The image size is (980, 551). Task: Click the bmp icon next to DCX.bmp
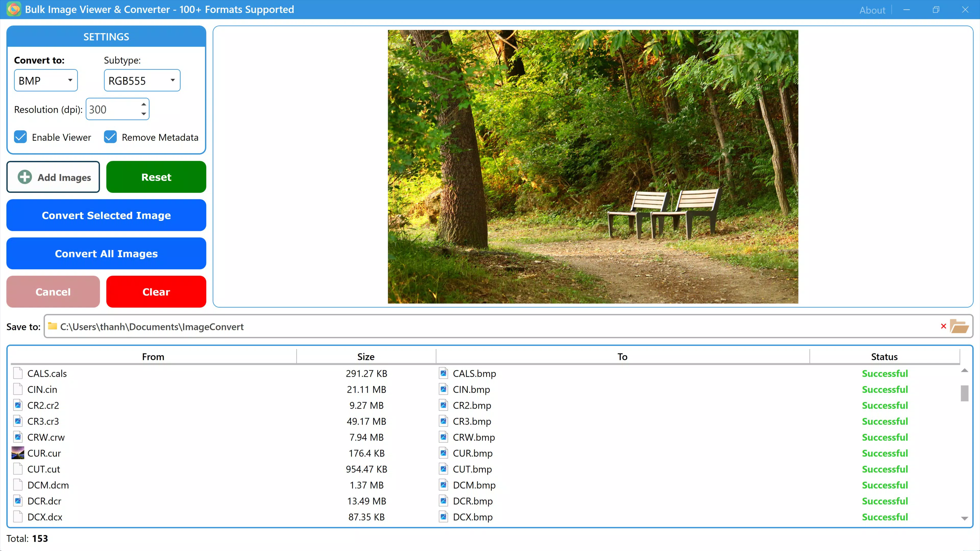444,517
